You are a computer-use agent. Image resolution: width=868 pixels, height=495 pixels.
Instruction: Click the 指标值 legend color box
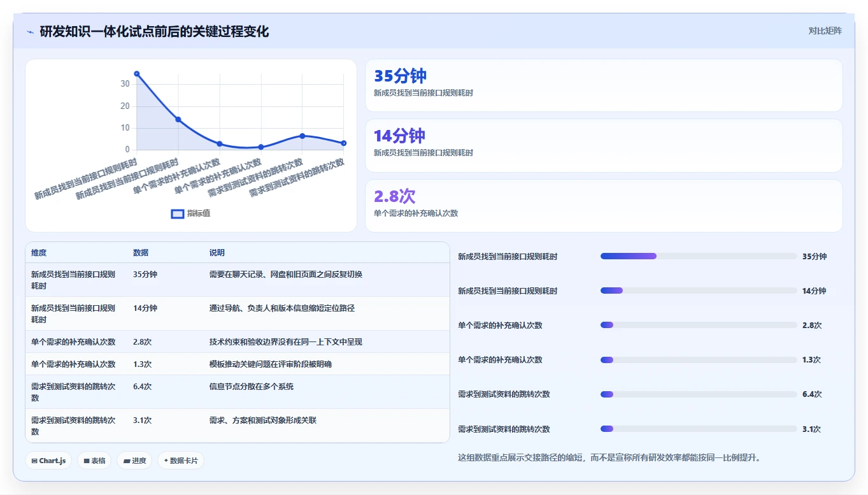178,213
